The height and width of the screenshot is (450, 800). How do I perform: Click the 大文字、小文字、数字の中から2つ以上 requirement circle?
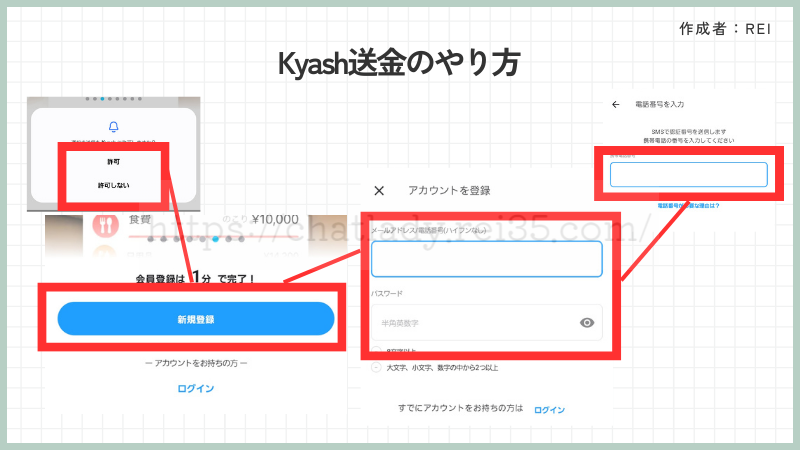tap(376, 367)
